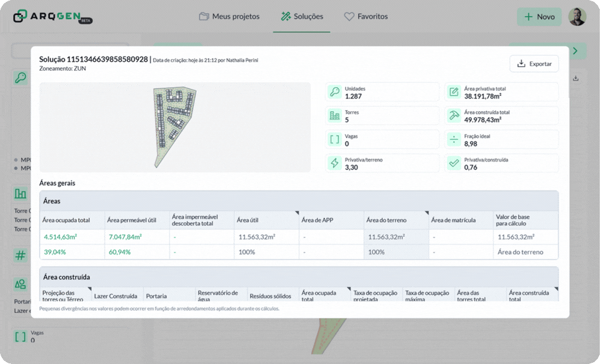601x364 pixels.
Task: Click the ArqGen logo
Action: click(52, 17)
